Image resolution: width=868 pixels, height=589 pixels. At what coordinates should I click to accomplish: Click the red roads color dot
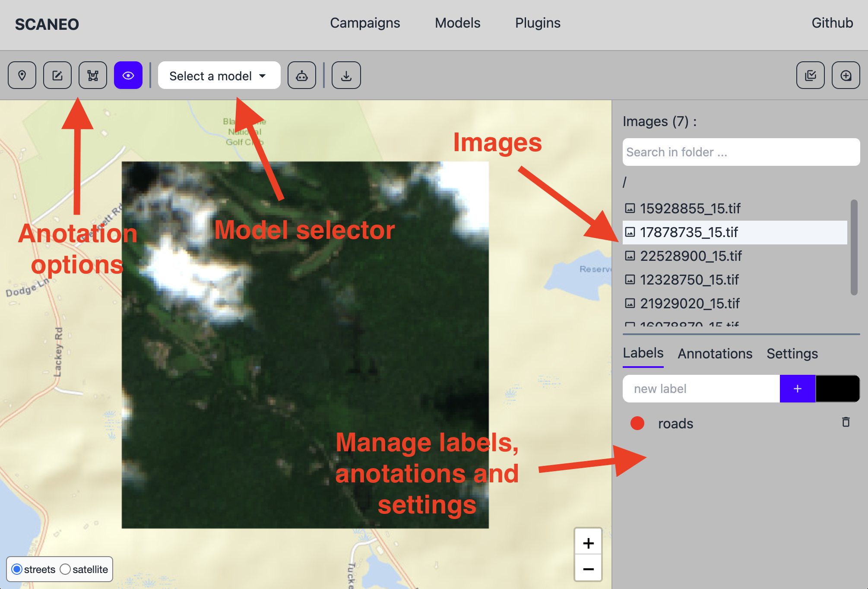637,423
